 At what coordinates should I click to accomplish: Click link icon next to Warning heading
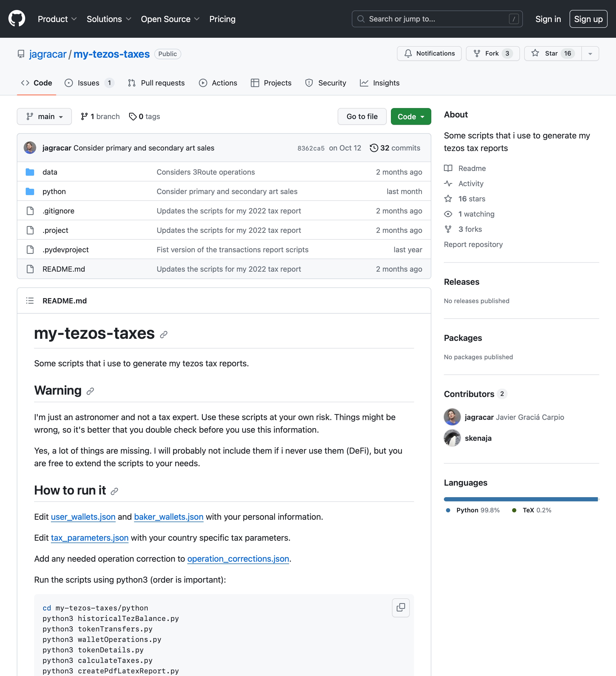pos(90,391)
